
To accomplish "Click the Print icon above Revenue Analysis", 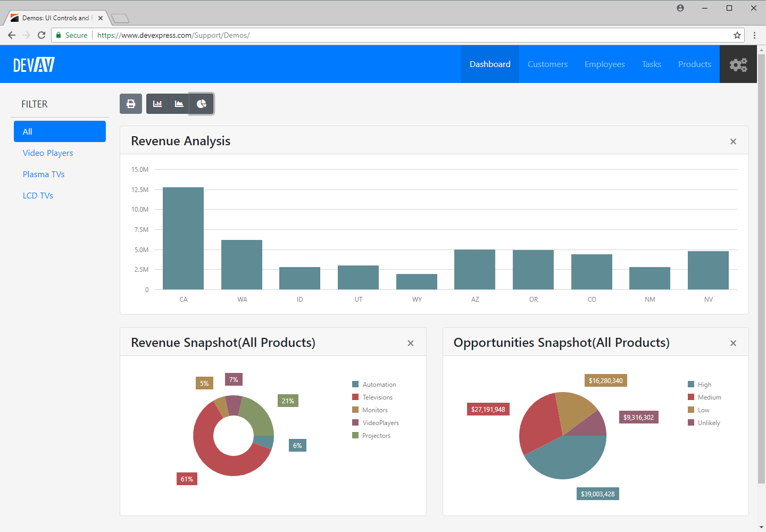I will click(x=131, y=104).
